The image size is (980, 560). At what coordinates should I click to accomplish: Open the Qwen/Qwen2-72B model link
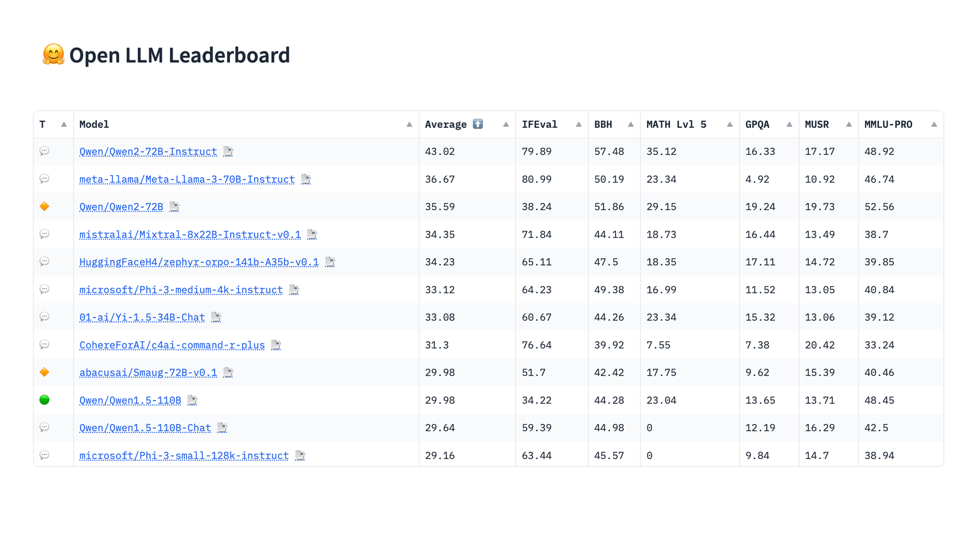point(121,207)
